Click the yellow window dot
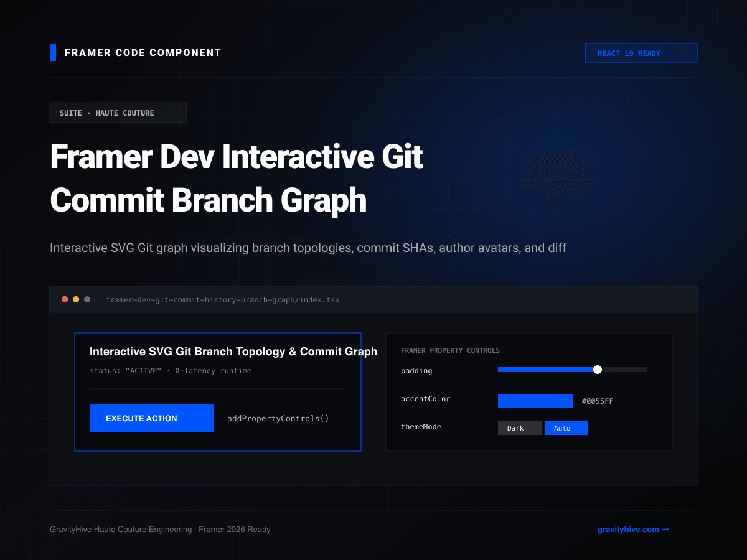 click(x=76, y=299)
